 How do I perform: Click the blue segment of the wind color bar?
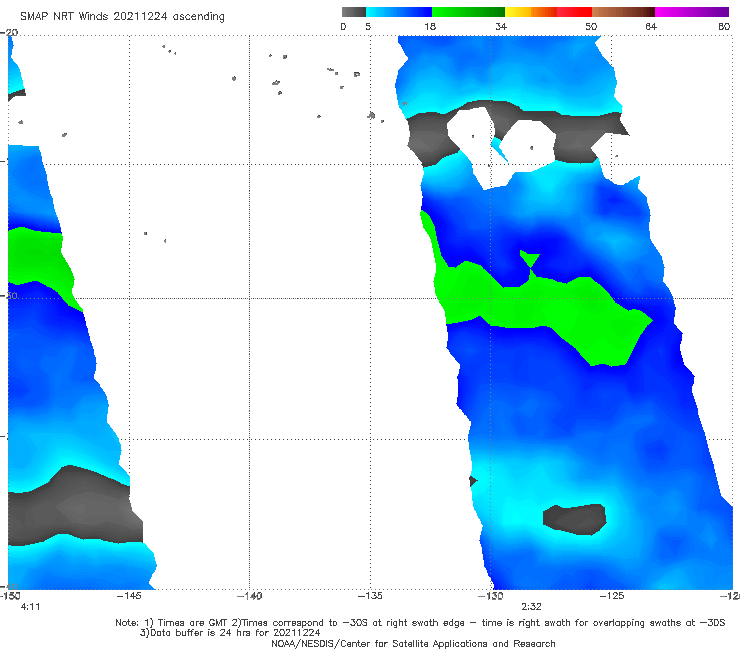coord(399,12)
